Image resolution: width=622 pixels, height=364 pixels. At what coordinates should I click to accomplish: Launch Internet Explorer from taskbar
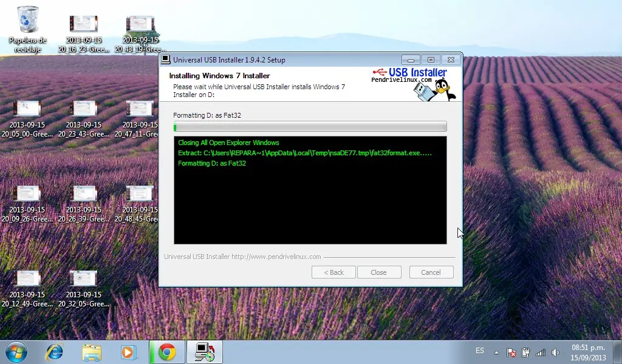(x=55, y=352)
